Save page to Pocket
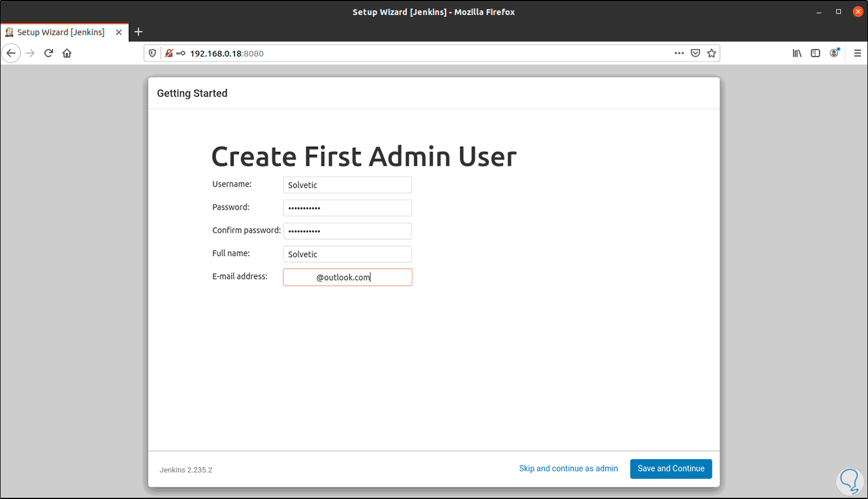Screen dimensions: 868x499 [x=695, y=53]
